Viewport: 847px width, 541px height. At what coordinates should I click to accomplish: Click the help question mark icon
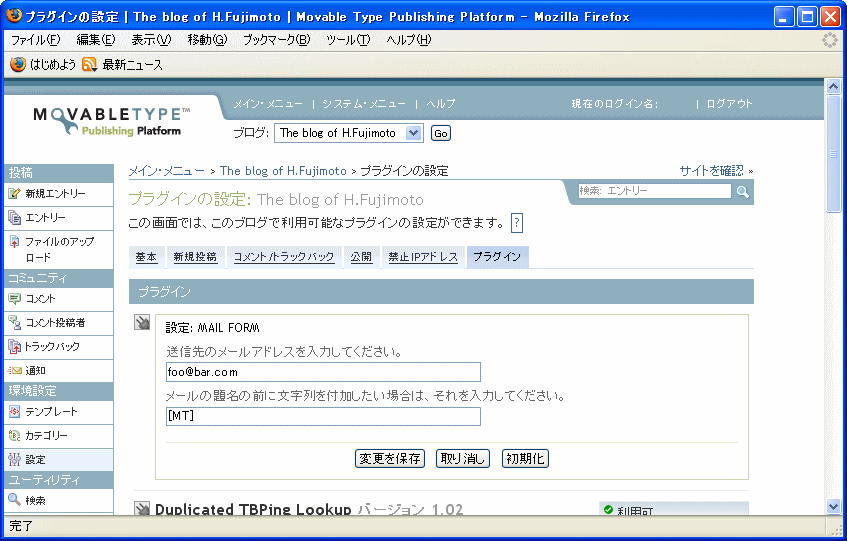[517, 222]
